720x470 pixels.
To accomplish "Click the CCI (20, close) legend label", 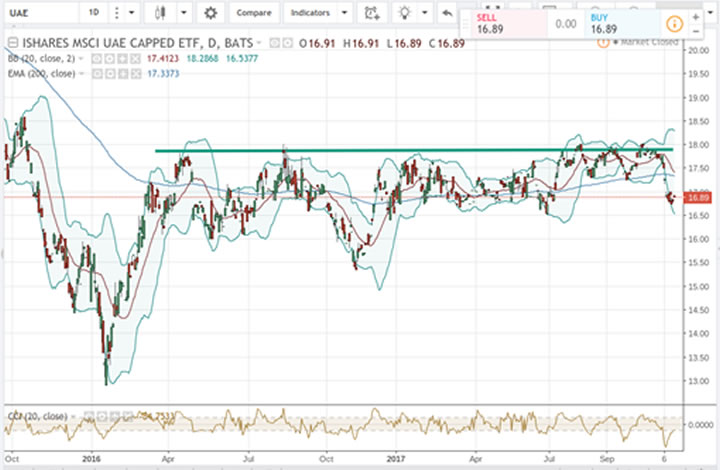I will pyautogui.click(x=38, y=416).
